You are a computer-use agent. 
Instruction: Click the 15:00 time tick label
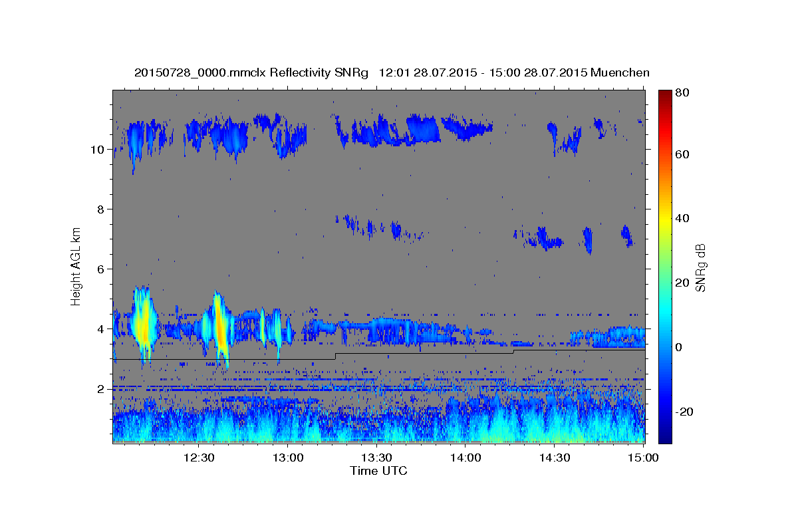tap(642, 458)
